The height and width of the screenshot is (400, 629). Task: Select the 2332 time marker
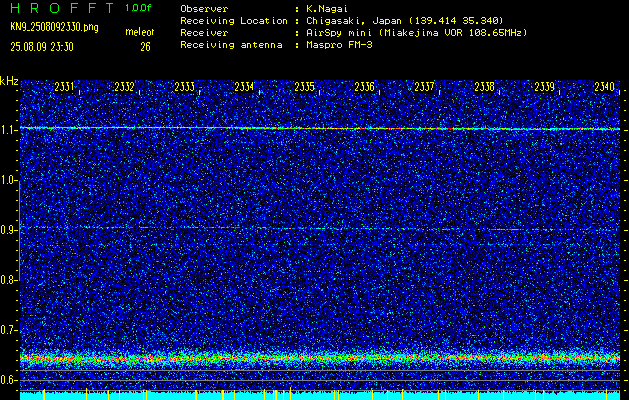pyautogui.click(x=124, y=87)
